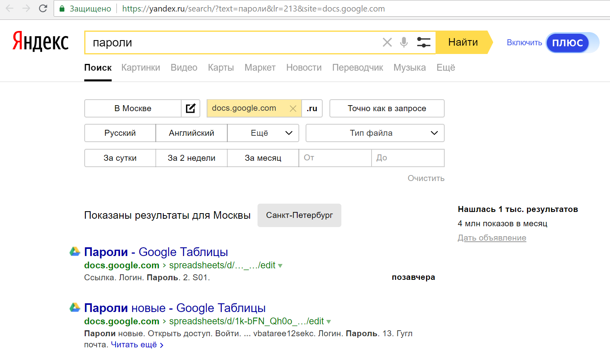Screen dimensions: 610x364
Task: Open the Новости tab
Action: click(x=304, y=67)
